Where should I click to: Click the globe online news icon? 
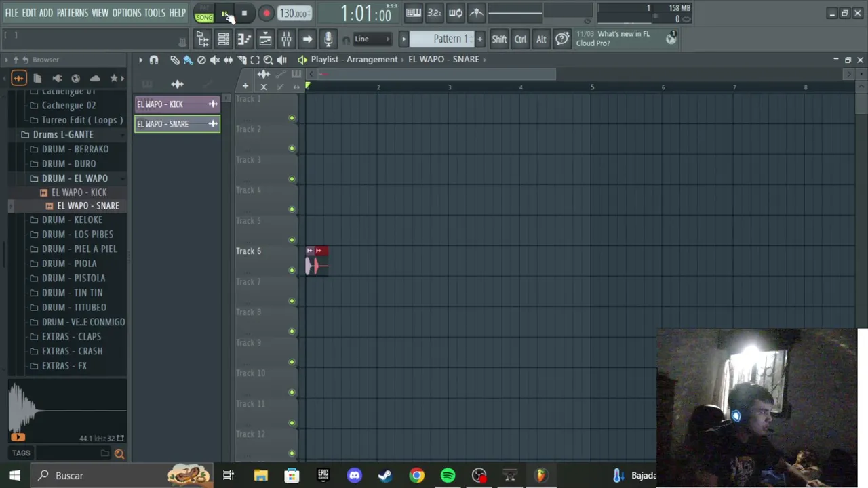[x=671, y=39]
